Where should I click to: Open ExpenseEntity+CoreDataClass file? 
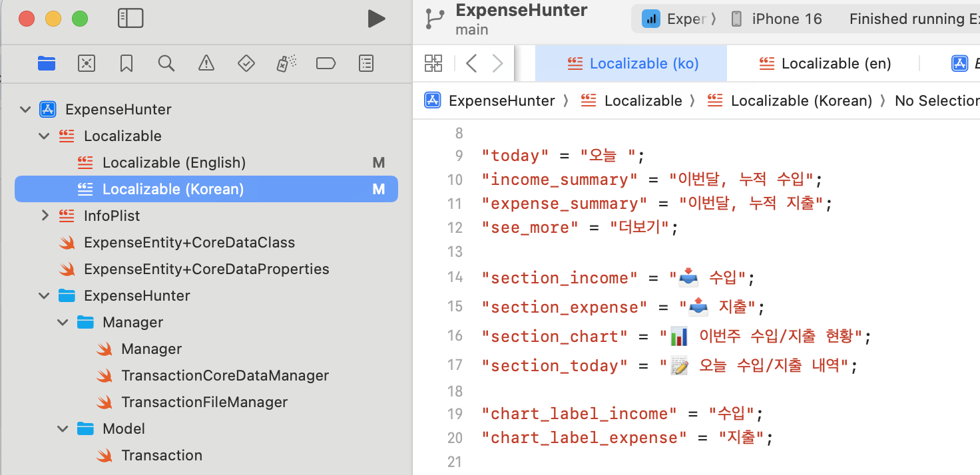(189, 242)
